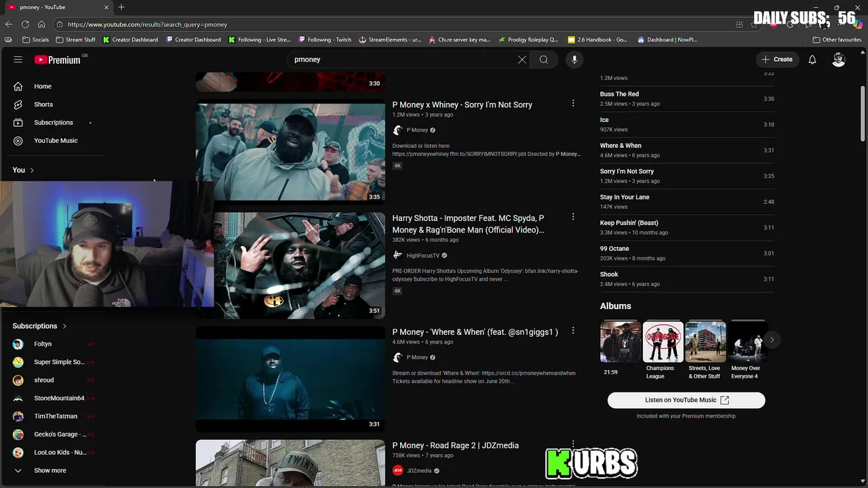The image size is (868, 488).
Task: Open JDZmedia channel link
Action: (419, 471)
